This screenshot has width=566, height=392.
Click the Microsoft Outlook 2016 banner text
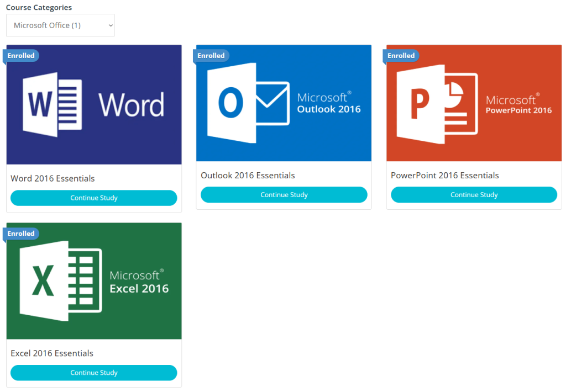[x=328, y=103]
